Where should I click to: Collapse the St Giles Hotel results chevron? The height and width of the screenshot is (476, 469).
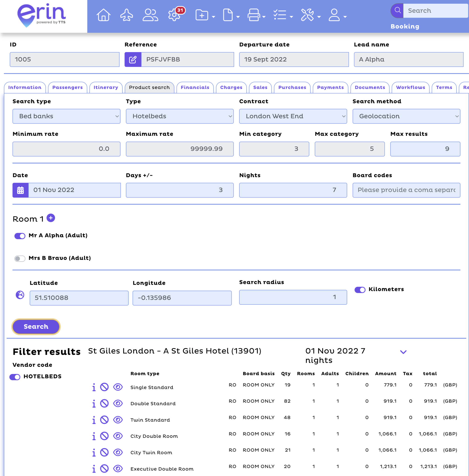coord(403,352)
